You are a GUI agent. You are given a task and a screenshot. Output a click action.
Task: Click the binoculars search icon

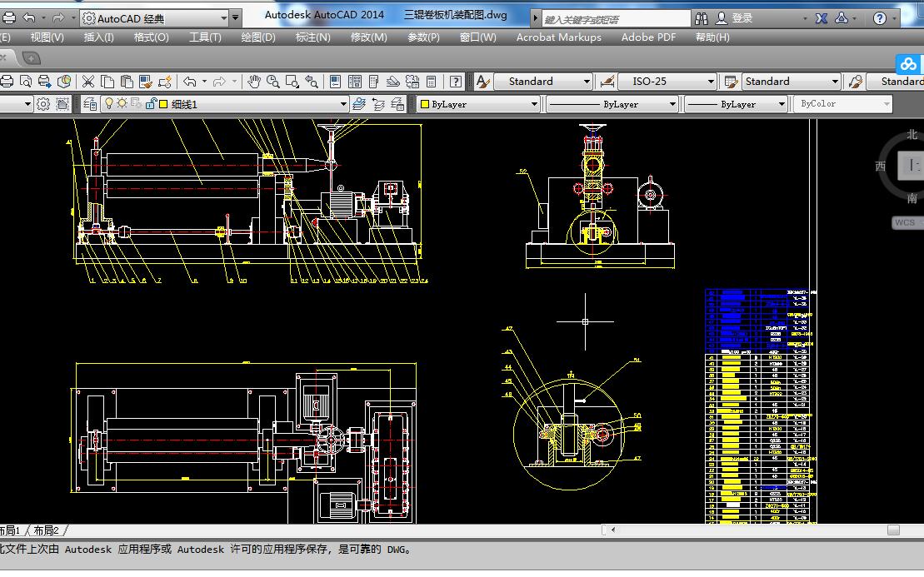(702, 18)
